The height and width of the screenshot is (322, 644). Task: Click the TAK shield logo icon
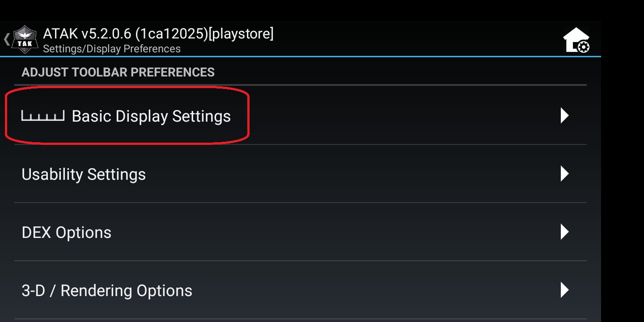click(x=25, y=40)
